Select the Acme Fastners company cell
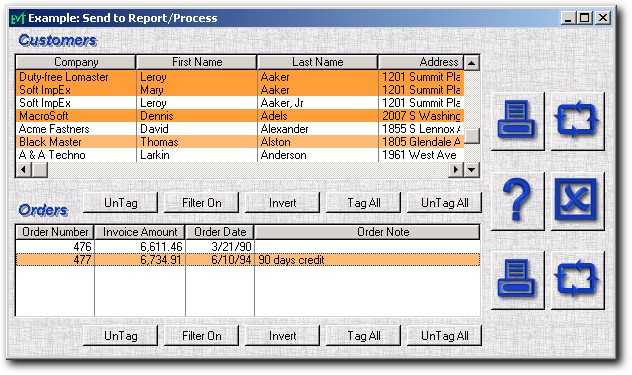Viewport: 632px width, 375px height. click(x=76, y=129)
